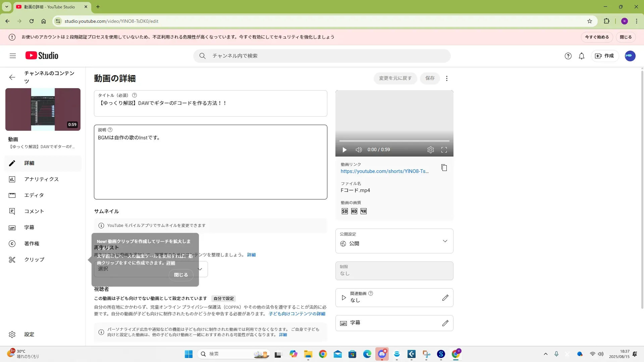Click the 今すぐ始める button in the banner
644x362 pixels.
(x=597, y=37)
